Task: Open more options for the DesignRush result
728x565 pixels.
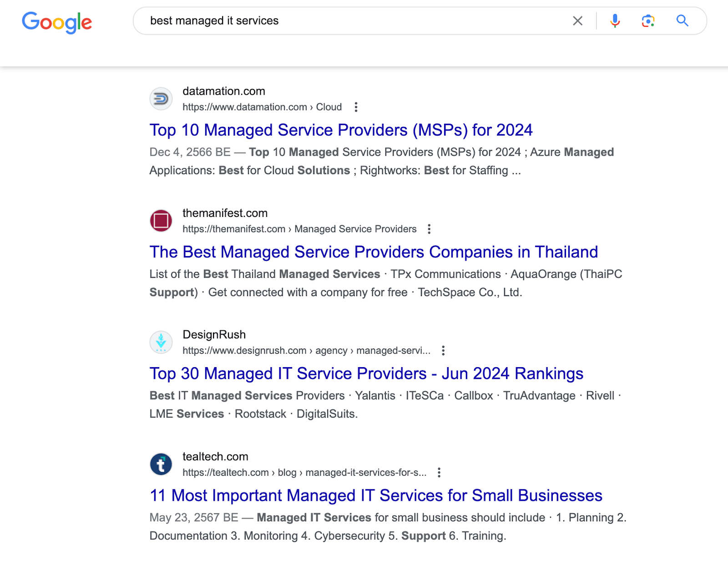Action: [443, 350]
